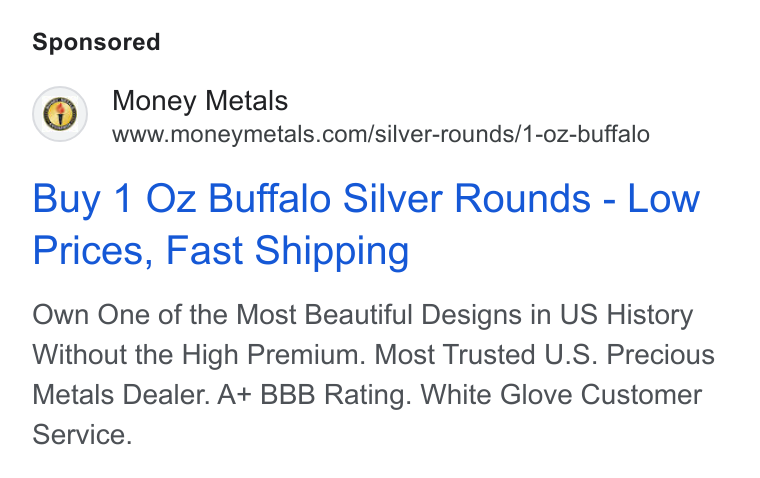
Task: Click the "A+ BBB Rating" text
Action: click(314, 395)
